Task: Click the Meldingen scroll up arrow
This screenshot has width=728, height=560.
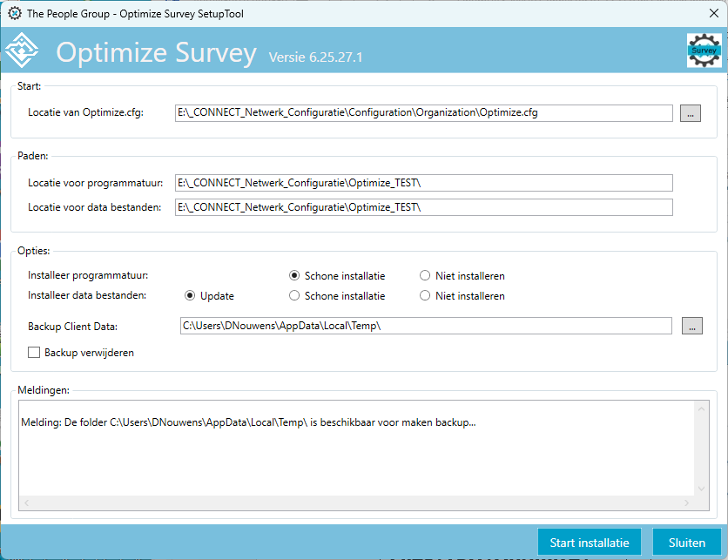Action: 701,409
